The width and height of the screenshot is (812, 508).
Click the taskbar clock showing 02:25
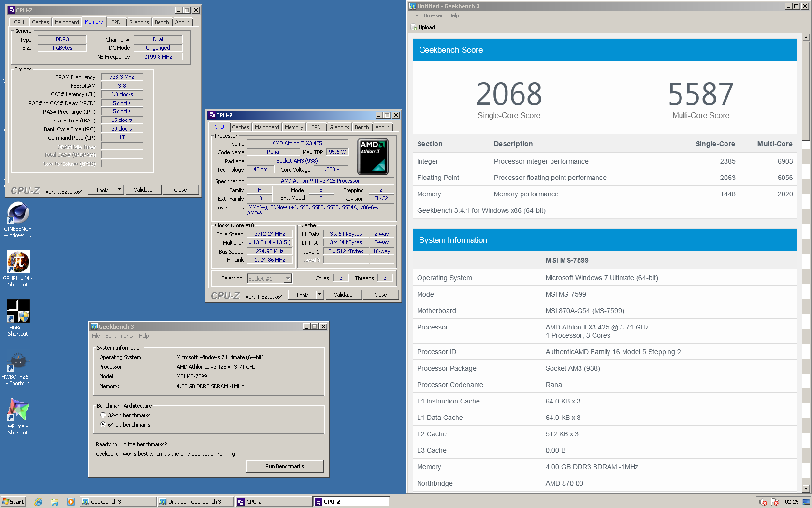click(x=792, y=502)
